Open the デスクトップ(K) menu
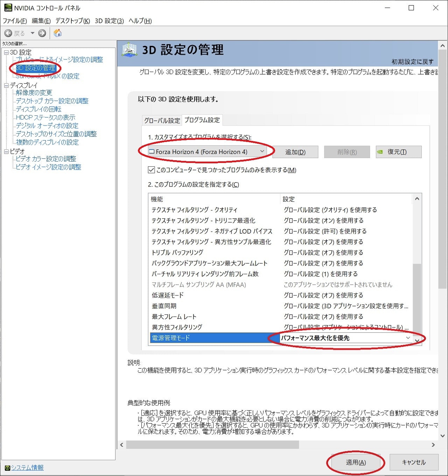The image size is (448, 476). tap(72, 21)
